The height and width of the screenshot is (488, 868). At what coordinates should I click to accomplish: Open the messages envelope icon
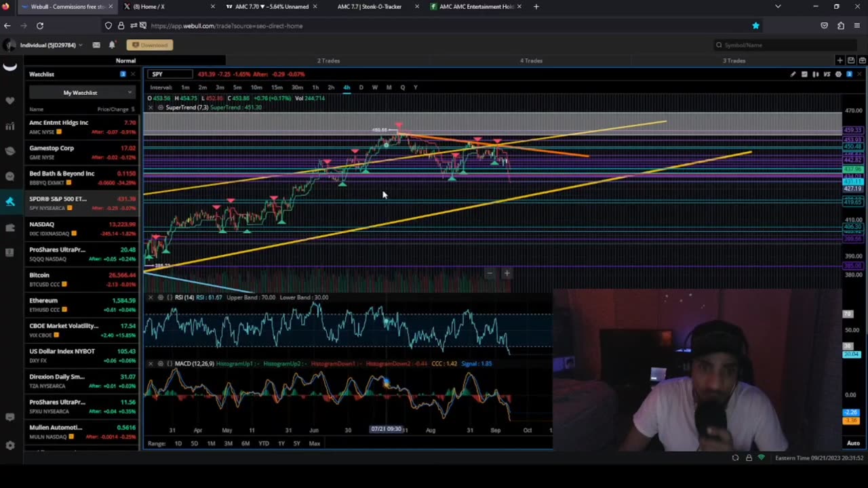(x=96, y=45)
